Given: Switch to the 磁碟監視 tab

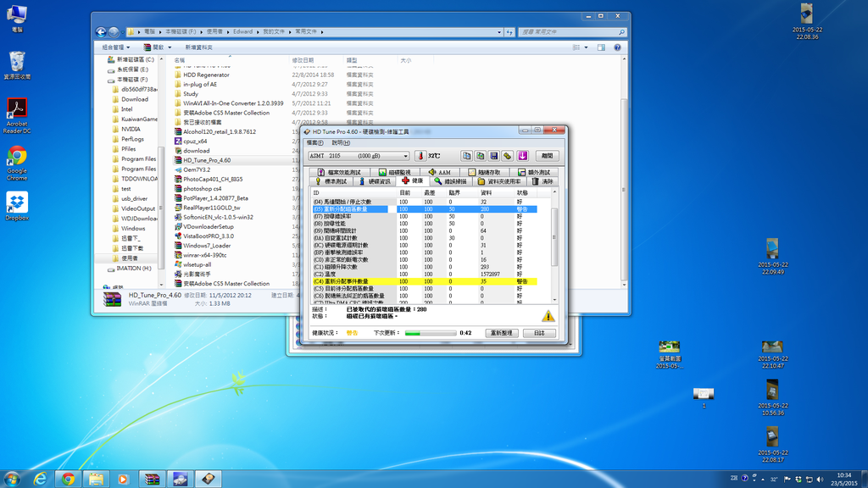Looking at the screenshot, I should [395, 172].
